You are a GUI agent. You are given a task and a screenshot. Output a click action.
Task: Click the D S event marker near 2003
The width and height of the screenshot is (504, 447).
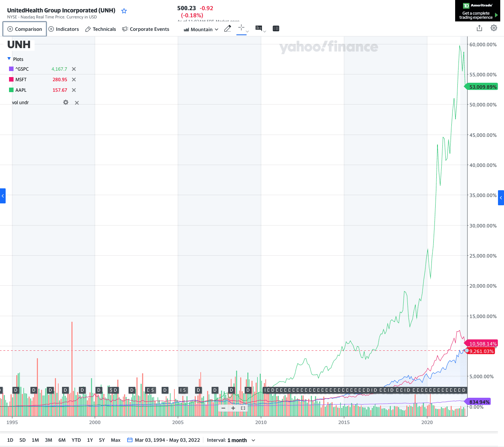pyautogui.click(x=150, y=390)
